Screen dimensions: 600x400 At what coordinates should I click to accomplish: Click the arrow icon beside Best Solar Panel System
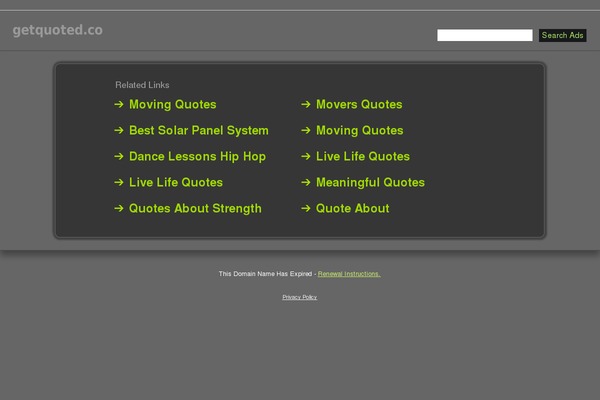pyautogui.click(x=119, y=130)
